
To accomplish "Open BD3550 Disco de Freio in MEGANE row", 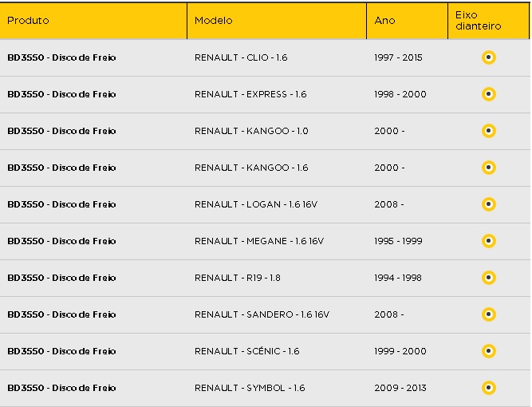I will point(61,241).
